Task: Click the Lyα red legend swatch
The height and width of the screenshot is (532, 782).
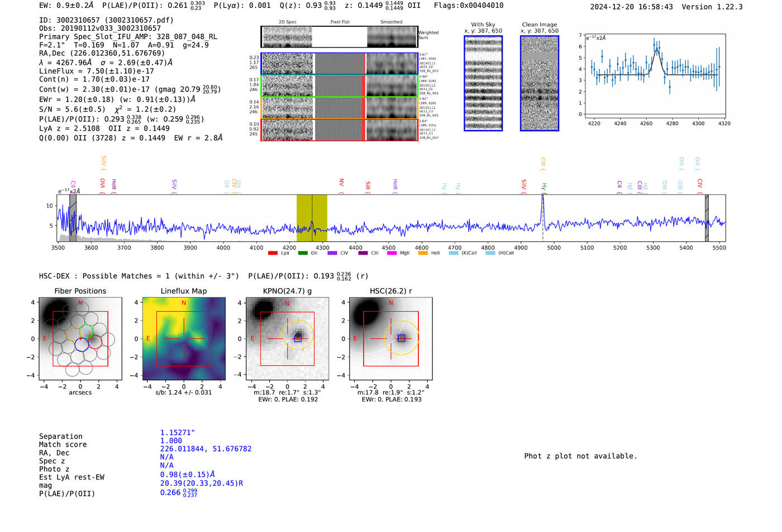Action: [x=273, y=253]
